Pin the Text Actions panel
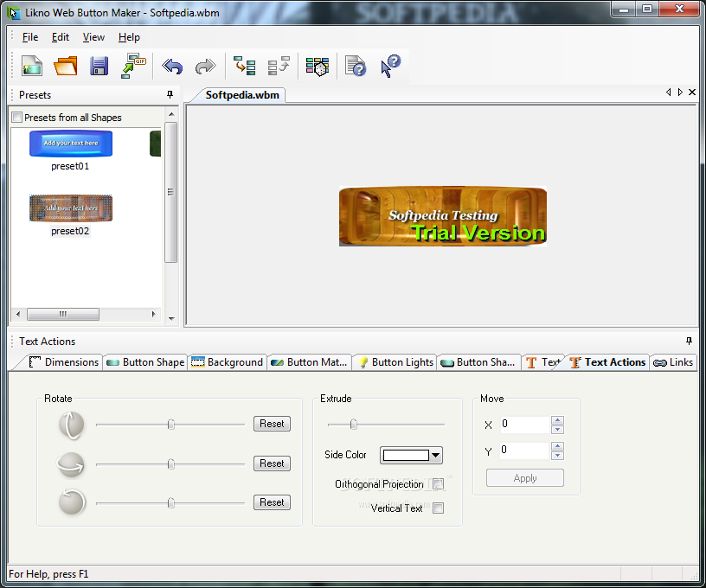This screenshot has height=588, width=706. [689, 341]
